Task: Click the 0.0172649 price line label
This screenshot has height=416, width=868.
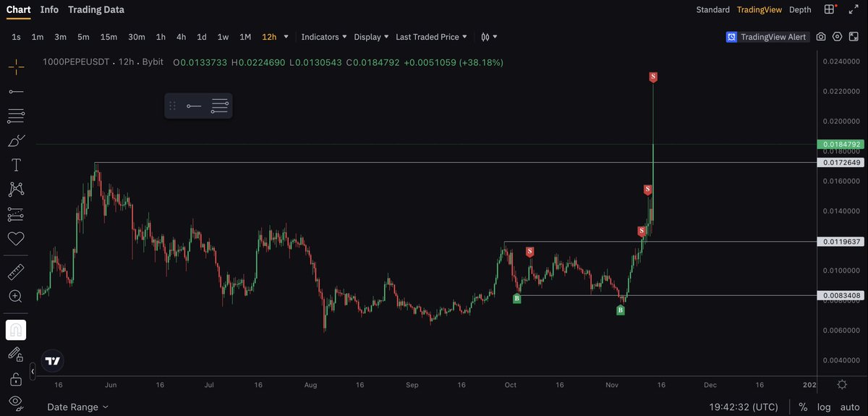Action: (840, 163)
